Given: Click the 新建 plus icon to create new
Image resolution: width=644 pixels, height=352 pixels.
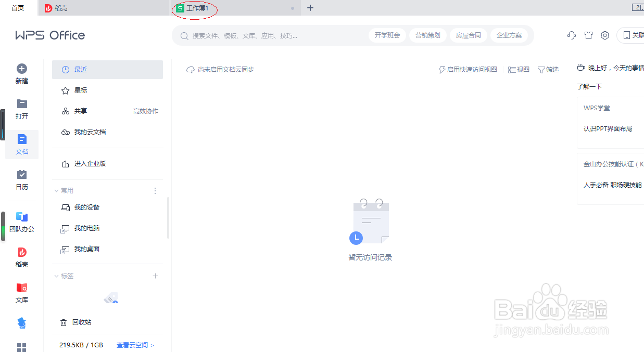Looking at the screenshot, I should [21, 68].
